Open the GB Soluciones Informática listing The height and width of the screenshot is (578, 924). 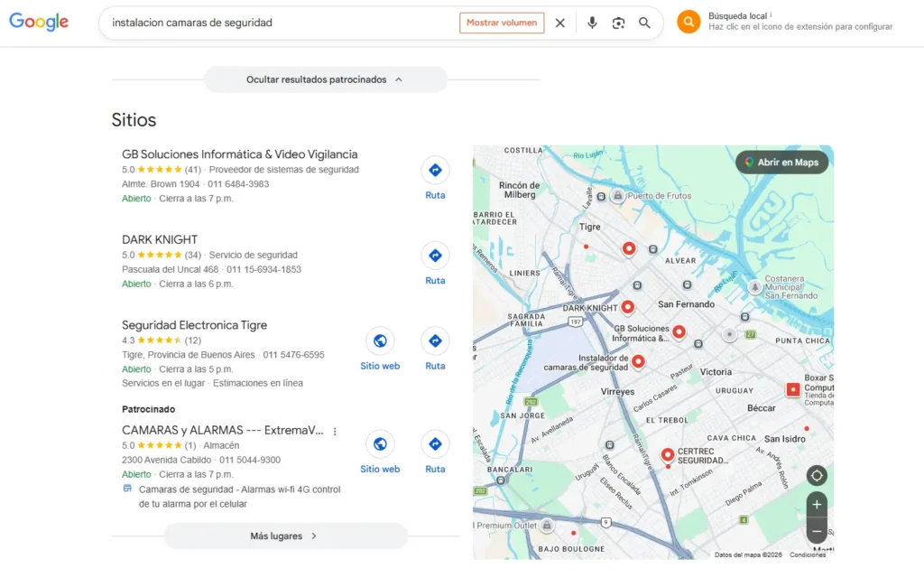coord(238,154)
